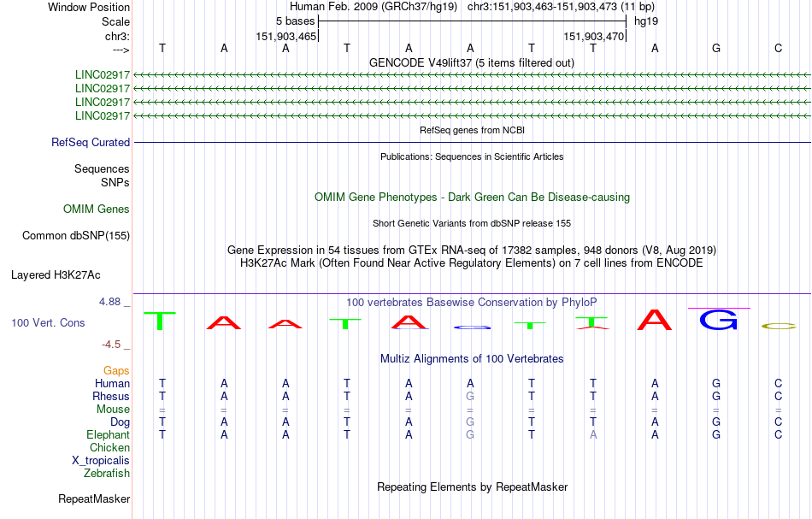Click the G base in the reference sequence row
The height and width of the screenshot is (519, 812).
716,48
